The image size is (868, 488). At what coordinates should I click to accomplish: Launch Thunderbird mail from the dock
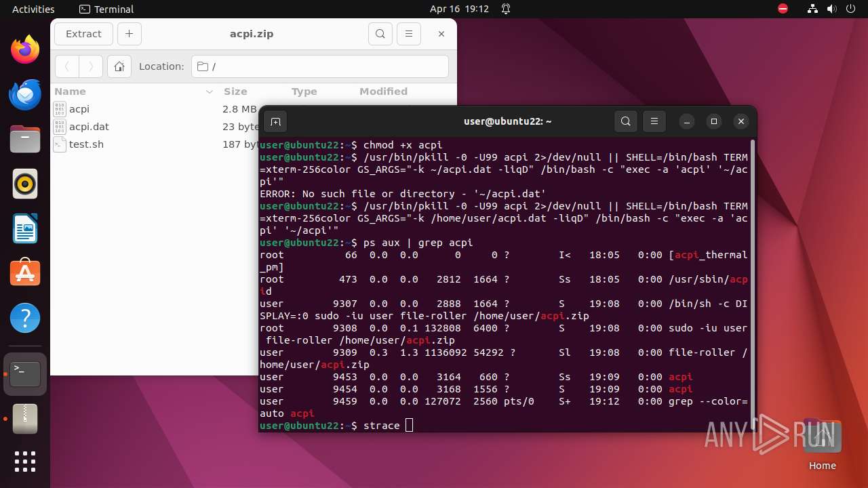[x=25, y=95]
